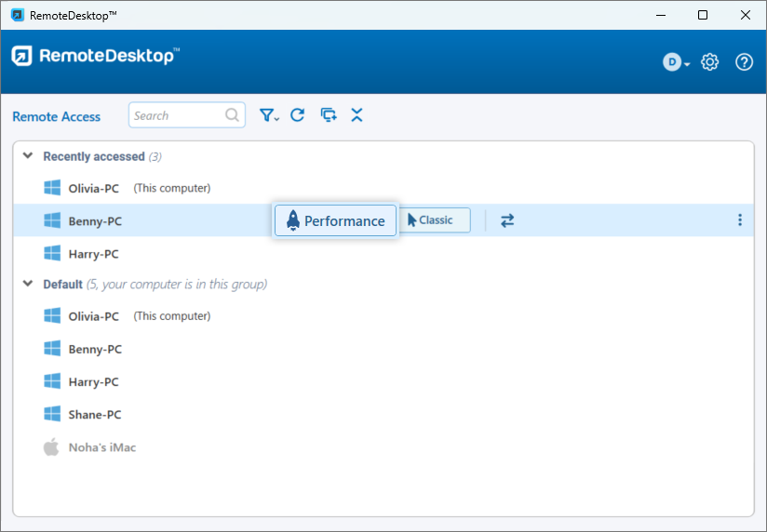Collapse the Default group
767x532 pixels.
[x=27, y=284]
